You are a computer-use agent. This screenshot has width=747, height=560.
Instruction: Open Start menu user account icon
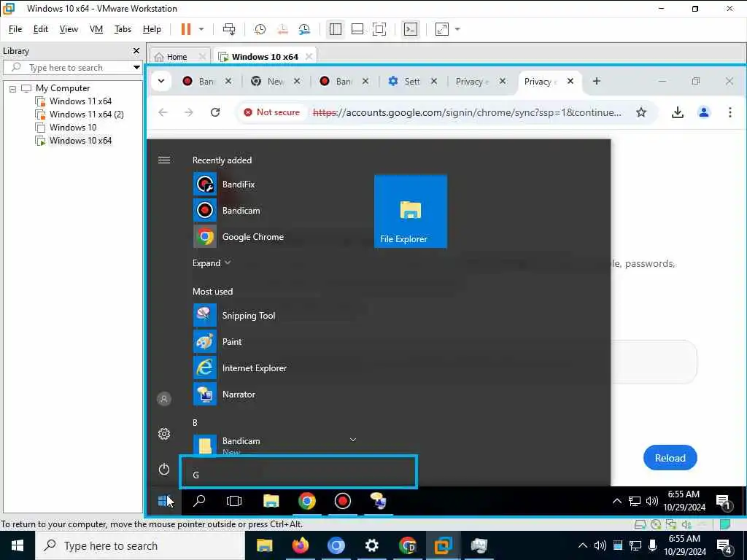pyautogui.click(x=164, y=399)
